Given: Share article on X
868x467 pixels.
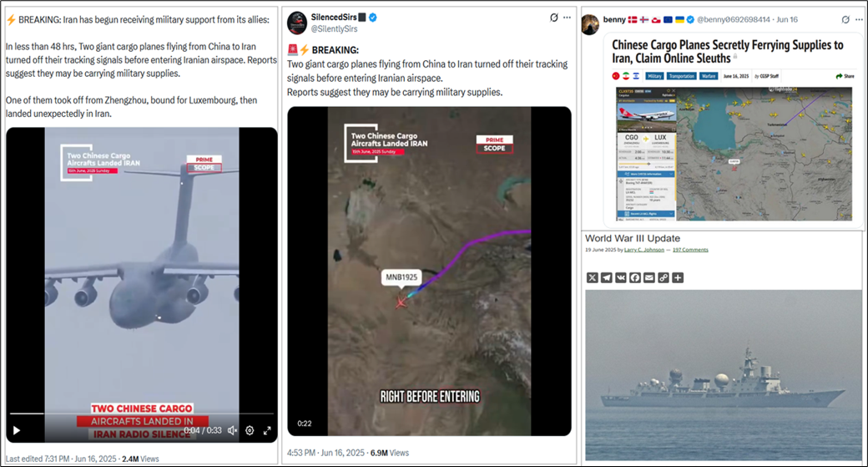Looking at the screenshot, I should pyautogui.click(x=593, y=277).
